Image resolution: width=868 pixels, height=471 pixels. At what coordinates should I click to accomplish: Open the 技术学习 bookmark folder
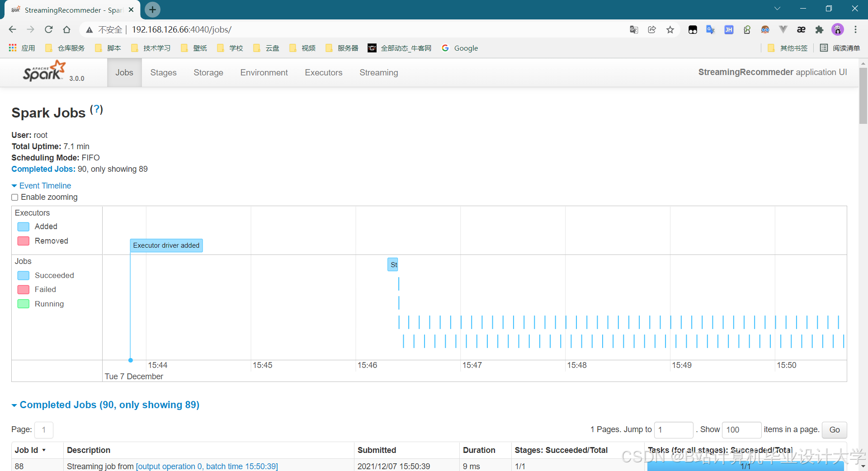[151, 48]
